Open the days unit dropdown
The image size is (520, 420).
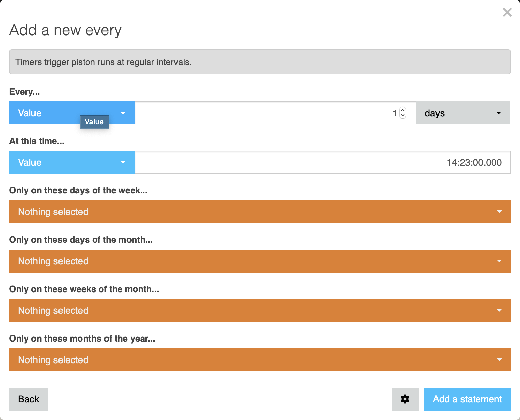click(x=463, y=113)
